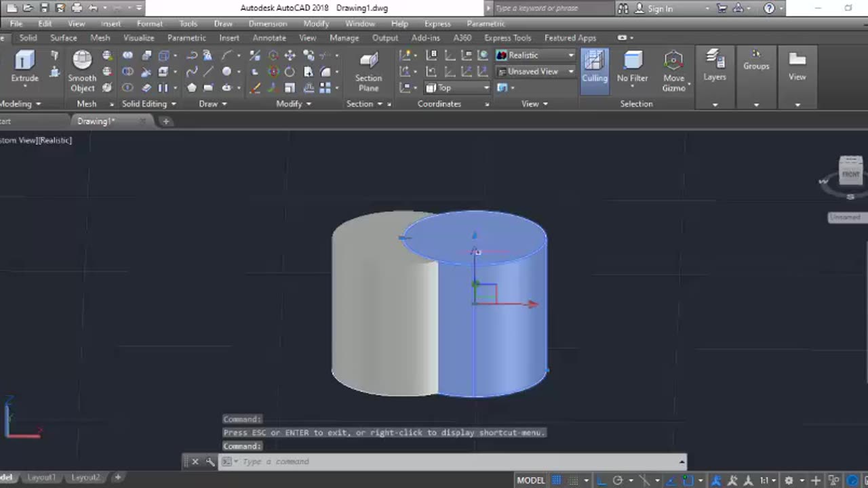The image size is (868, 488).
Task: Expand the Solid Editing panel
Action: click(149, 104)
